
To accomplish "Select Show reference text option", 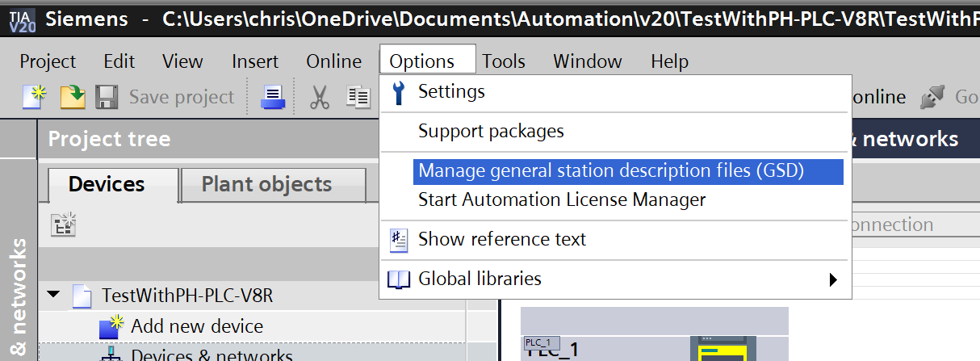I will point(501,239).
